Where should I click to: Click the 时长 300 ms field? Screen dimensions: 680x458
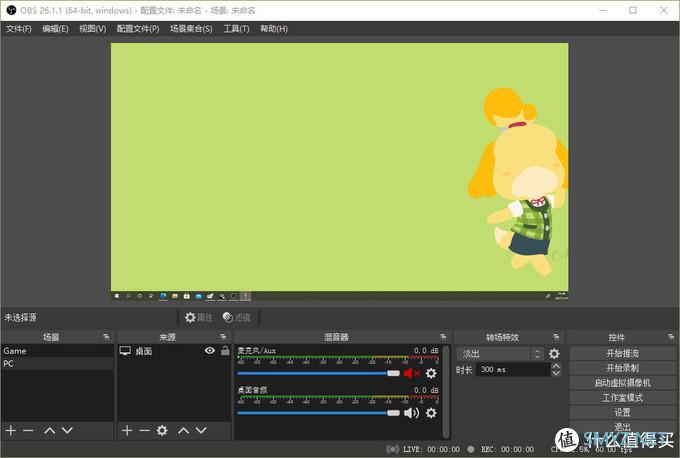pos(513,370)
